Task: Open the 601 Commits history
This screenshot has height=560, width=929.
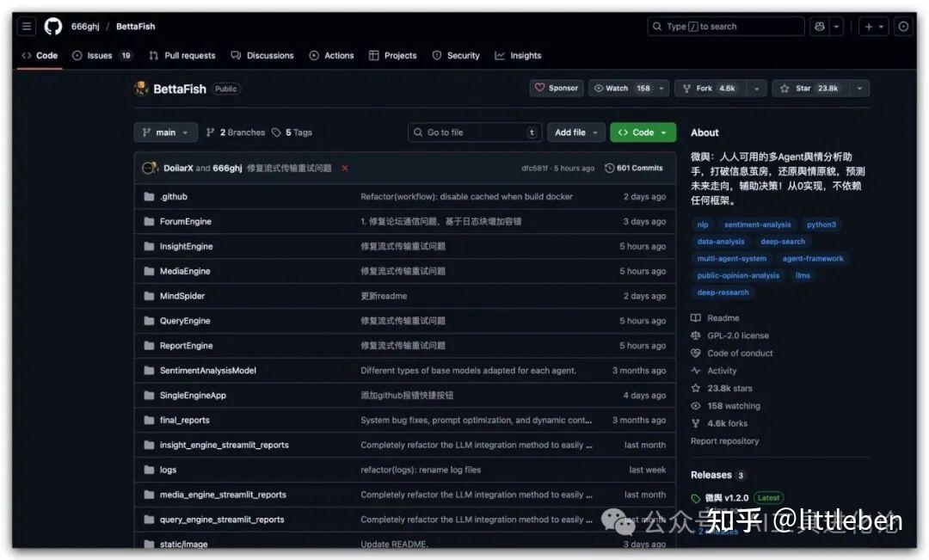Action: (634, 167)
